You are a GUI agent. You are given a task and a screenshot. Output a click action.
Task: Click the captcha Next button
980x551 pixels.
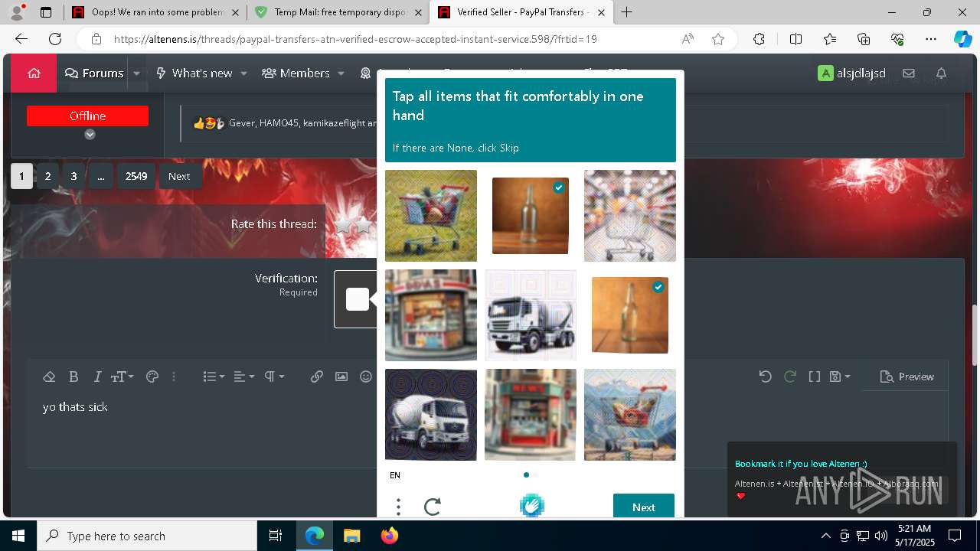[644, 507]
